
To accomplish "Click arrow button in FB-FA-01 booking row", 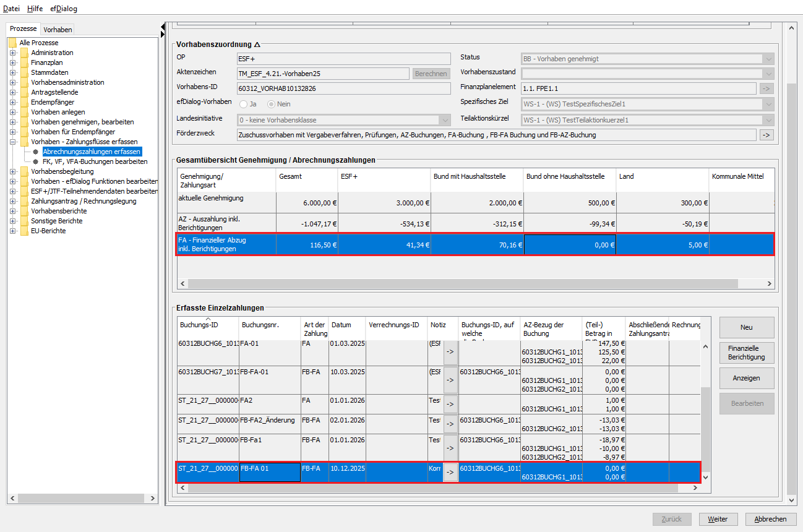I will click(x=450, y=379).
